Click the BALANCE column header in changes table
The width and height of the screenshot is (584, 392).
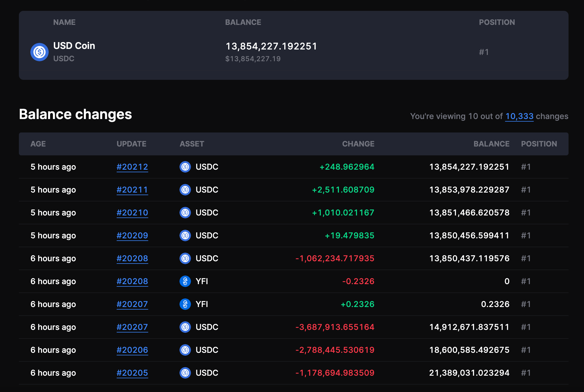491,144
